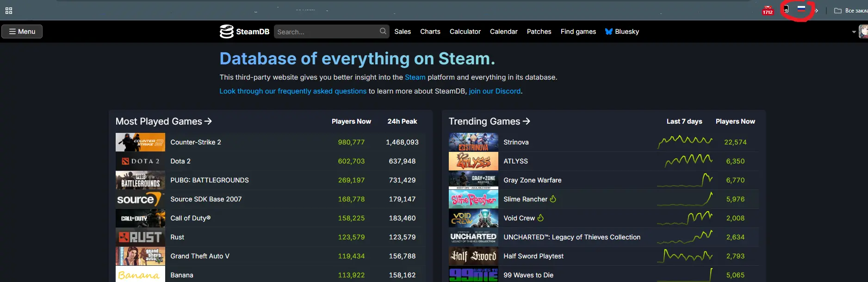Click the Russian flag bookmark icon
This screenshot has height=282, width=868.
click(x=801, y=8)
